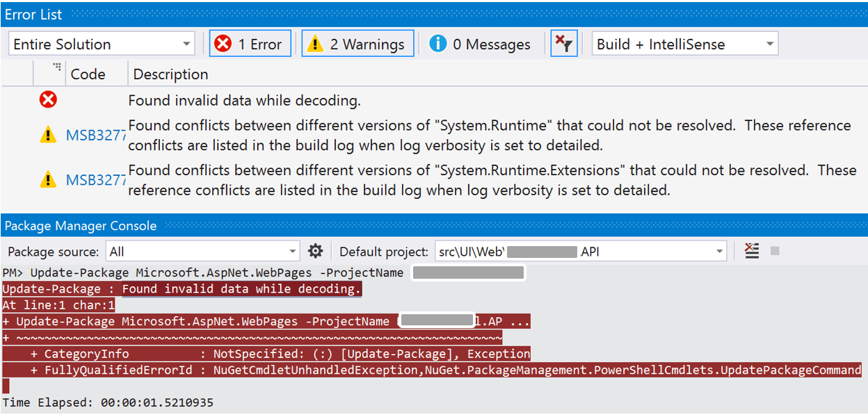868x415 pixels.
Task: Toggle the 0 Messages filter
Action: (x=480, y=44)
